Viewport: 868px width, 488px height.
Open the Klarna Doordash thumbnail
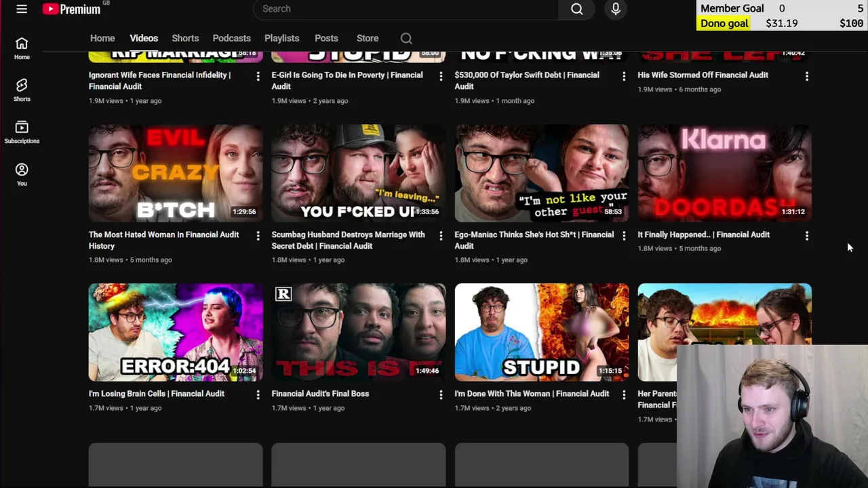[725, 173]
